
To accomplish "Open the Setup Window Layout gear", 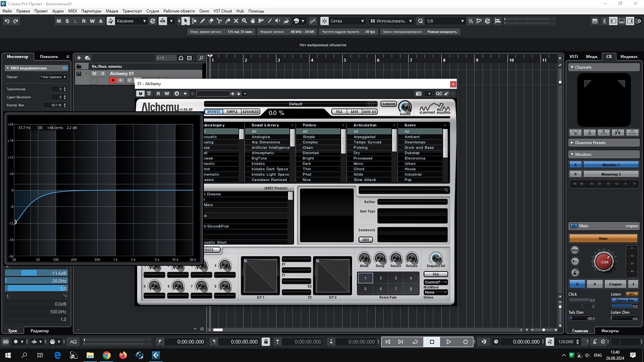I will (x=638, y=21).
